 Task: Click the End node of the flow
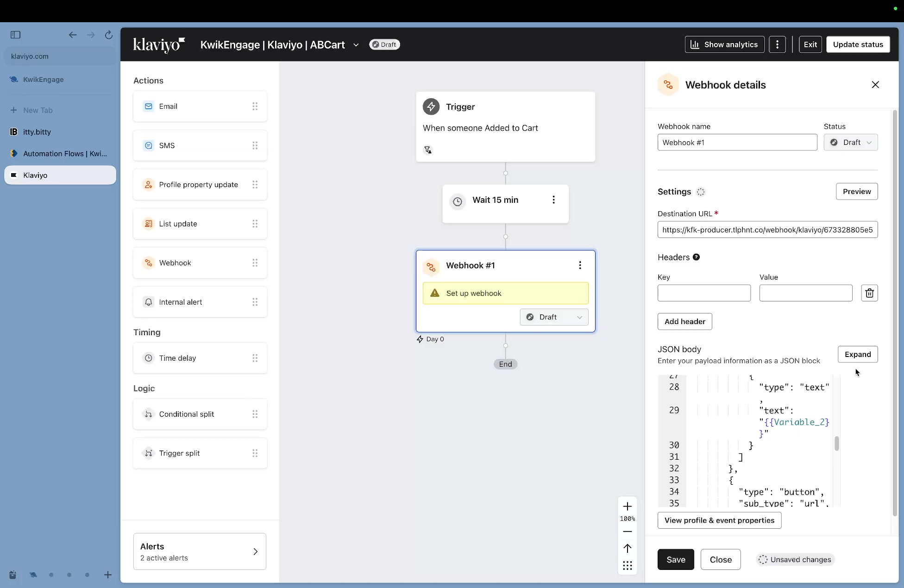point(505,364)
